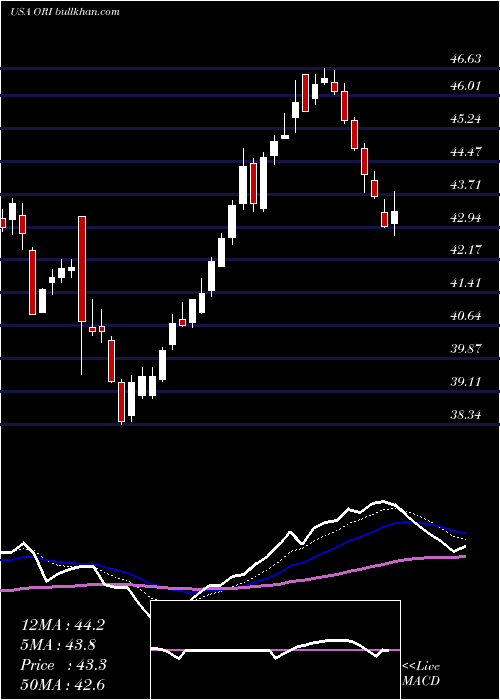Click the <<Live MACD label
This screenshot has height=700, width=500.
point(421,674)
